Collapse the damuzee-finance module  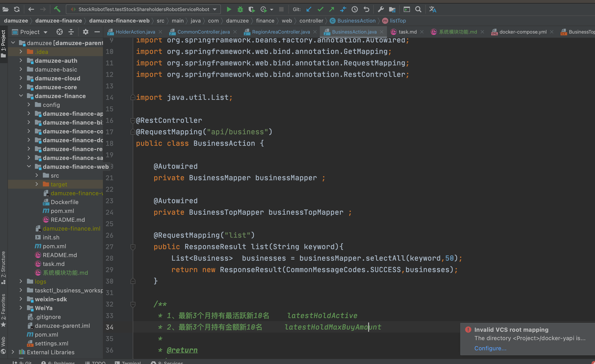[x=21, y=96]
